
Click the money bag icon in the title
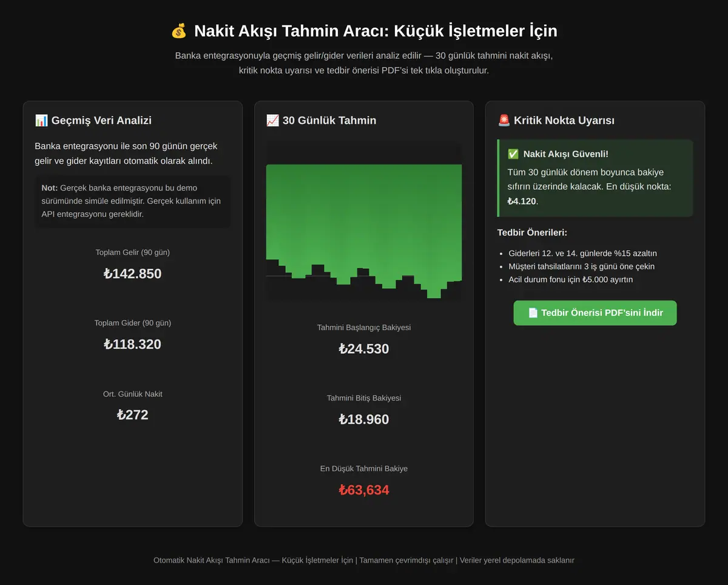pyautogui.click(x=179, y=30)
